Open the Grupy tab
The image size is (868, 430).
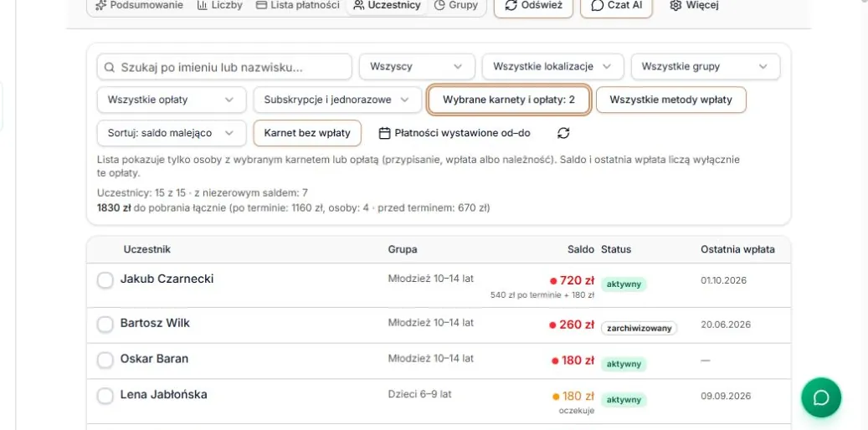[455, 6]
